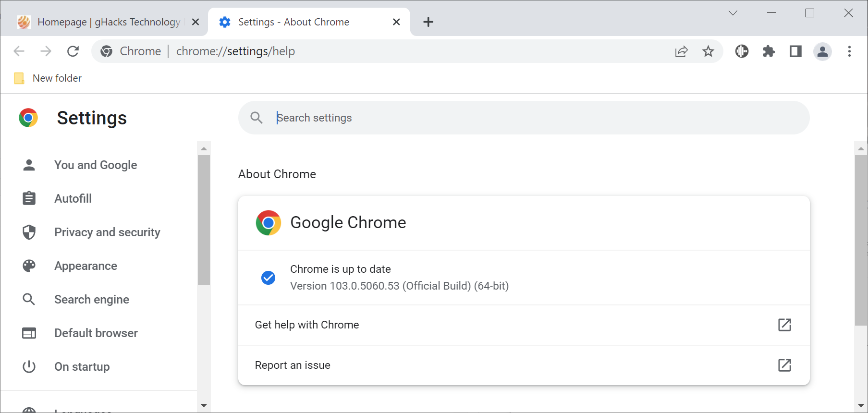Click main page scrollbar down arrow

point(861,406)
